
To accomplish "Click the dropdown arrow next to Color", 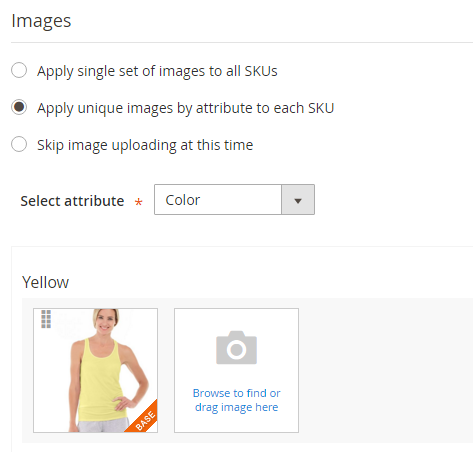I will 298,200.
